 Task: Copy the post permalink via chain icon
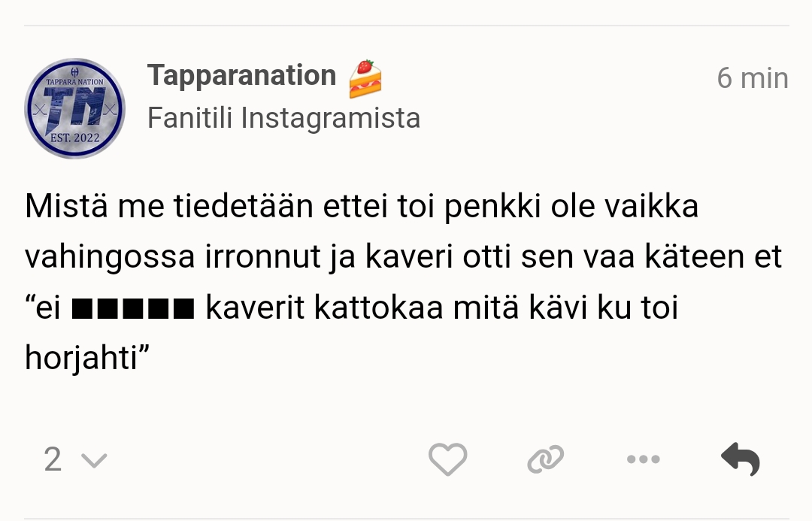pos(546,459)
